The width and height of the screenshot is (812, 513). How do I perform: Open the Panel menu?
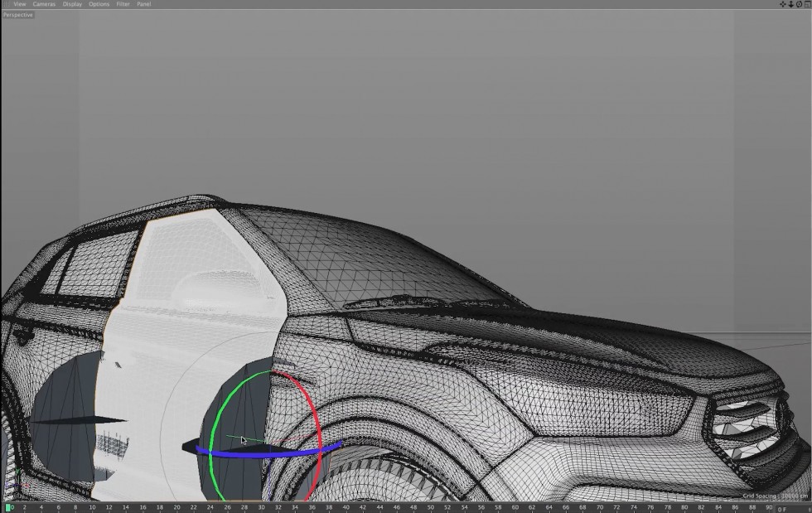click(x=143, y=4)
